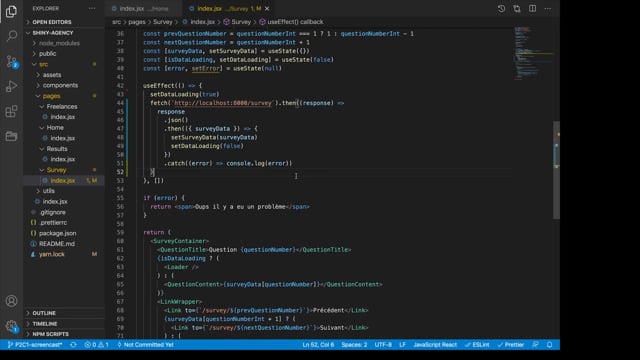
Task: Click the Not Committed Yet status item
Action: click(x=145, y=345)
